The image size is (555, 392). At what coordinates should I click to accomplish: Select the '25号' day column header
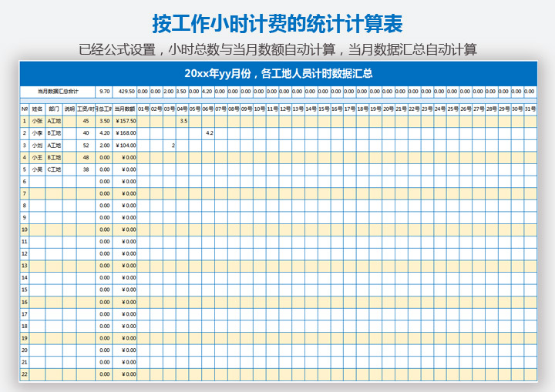click(x=452, y=109)
